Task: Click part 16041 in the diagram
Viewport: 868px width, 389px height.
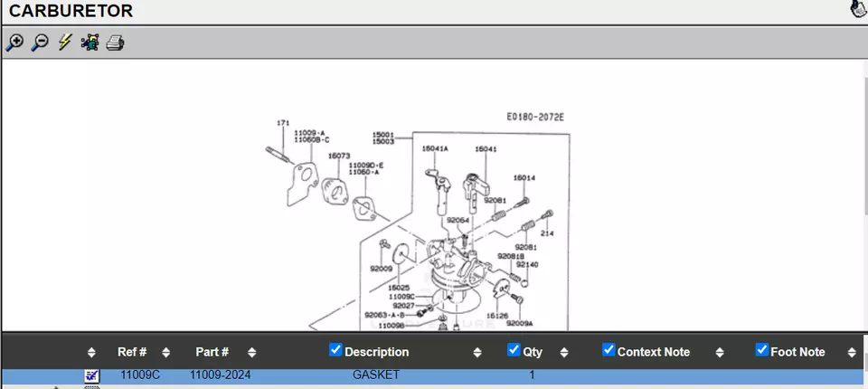Action: click(x=486, y=148)
